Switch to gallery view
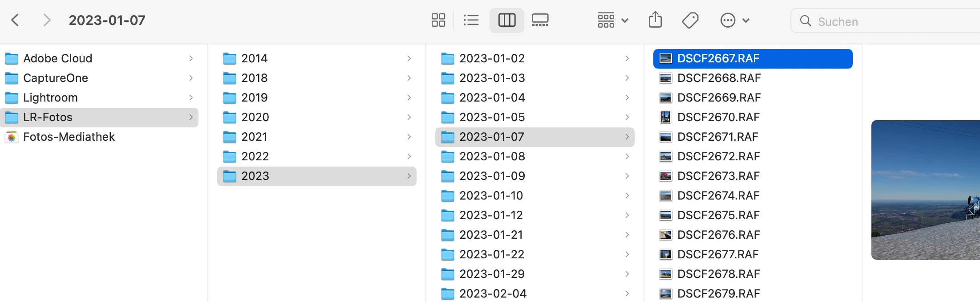 click(540, 20)
